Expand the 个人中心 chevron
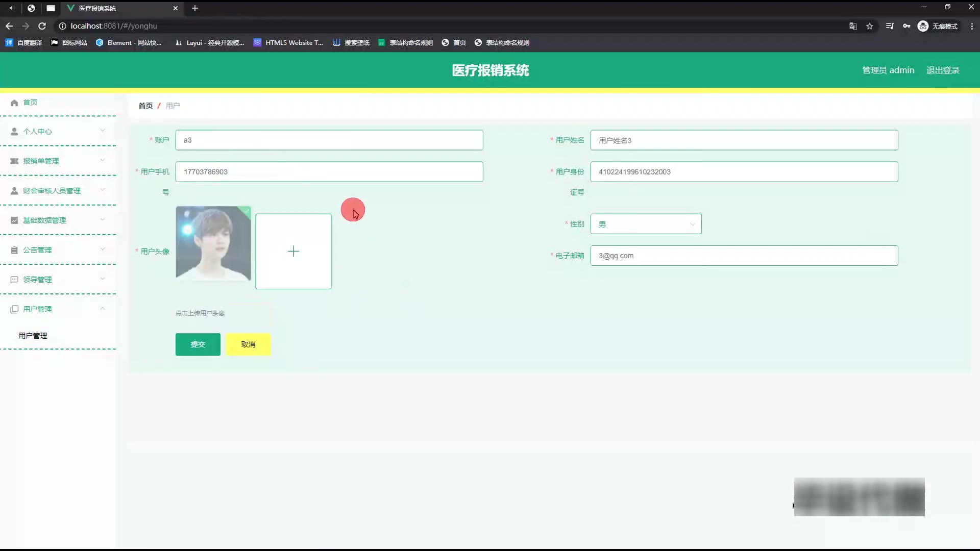 click(x=103, y=131)
